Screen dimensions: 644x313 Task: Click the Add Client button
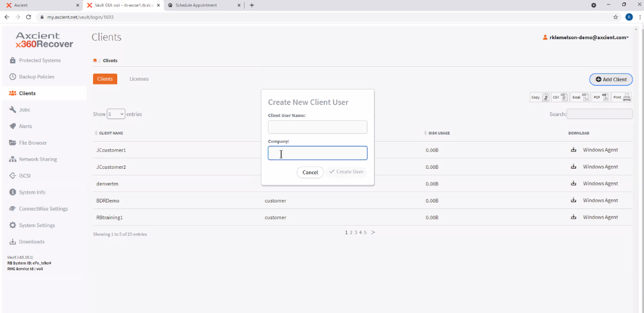click(x=611, y=79)
